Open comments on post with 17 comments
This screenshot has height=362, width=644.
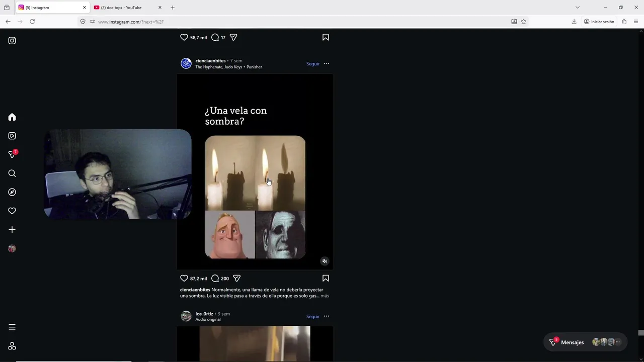pos(215,37)
